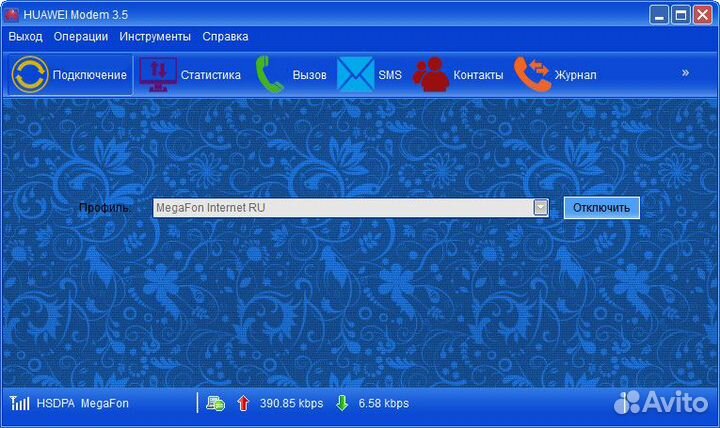The height and width of the screenshot is (428, 720).
Task: Click the signal strength bars icon
Action: pyautogui.click(x=19, y=404)
